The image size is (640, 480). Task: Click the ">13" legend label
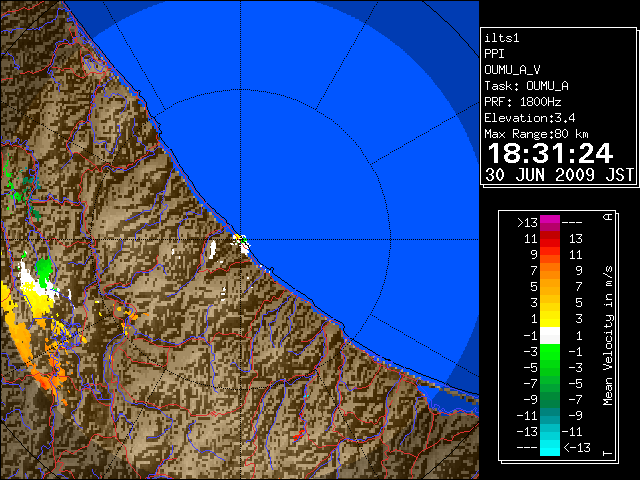pos(527,223)
